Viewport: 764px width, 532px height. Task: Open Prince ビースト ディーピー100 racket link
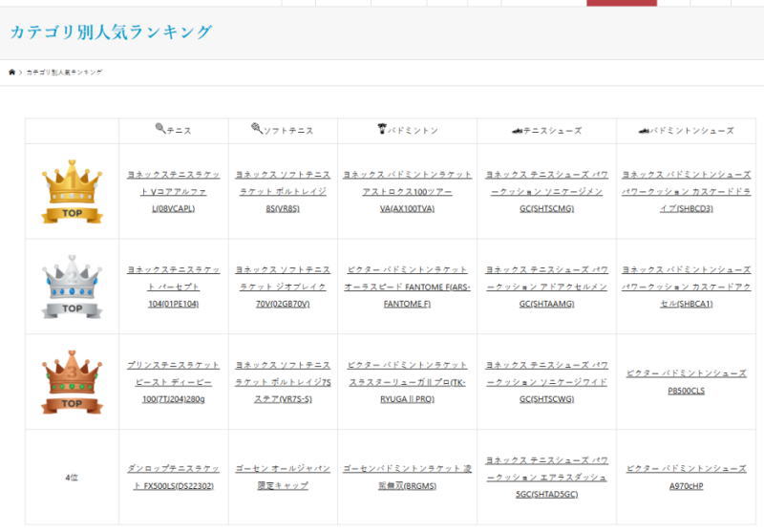173,381
